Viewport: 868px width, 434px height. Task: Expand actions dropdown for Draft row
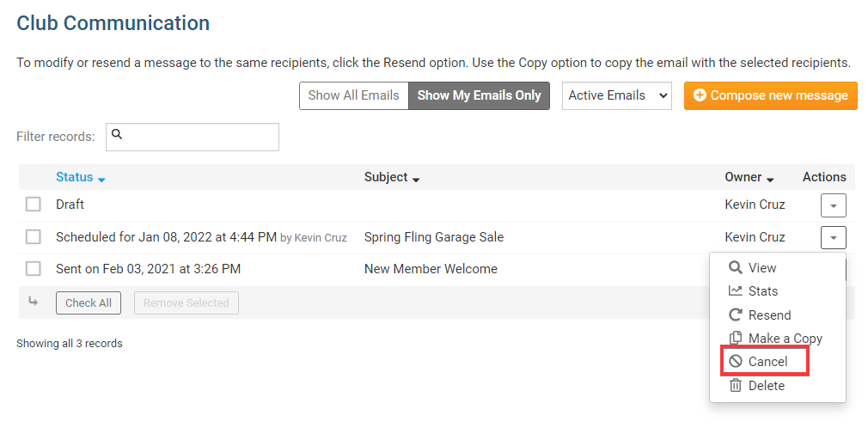point(833,205)
